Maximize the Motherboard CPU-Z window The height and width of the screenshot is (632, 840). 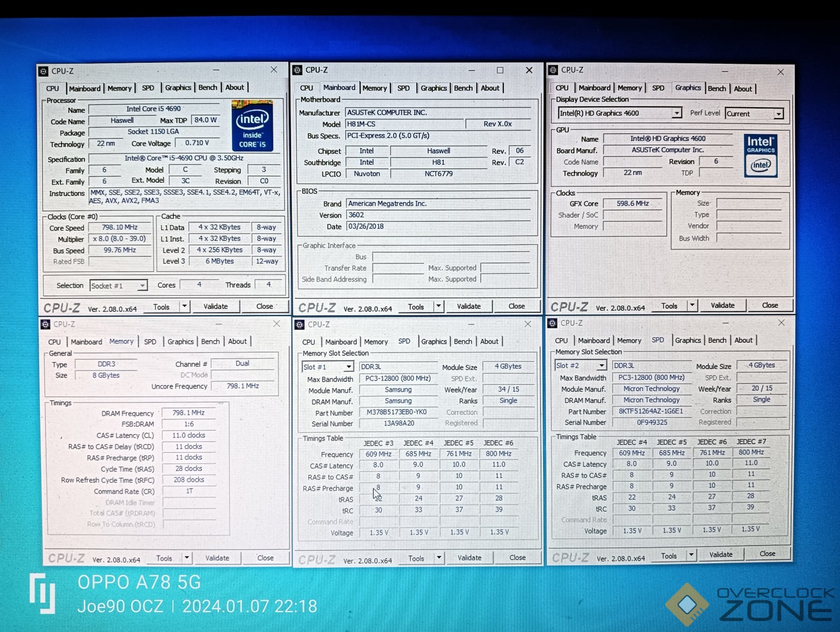click(x=500, y=70)
